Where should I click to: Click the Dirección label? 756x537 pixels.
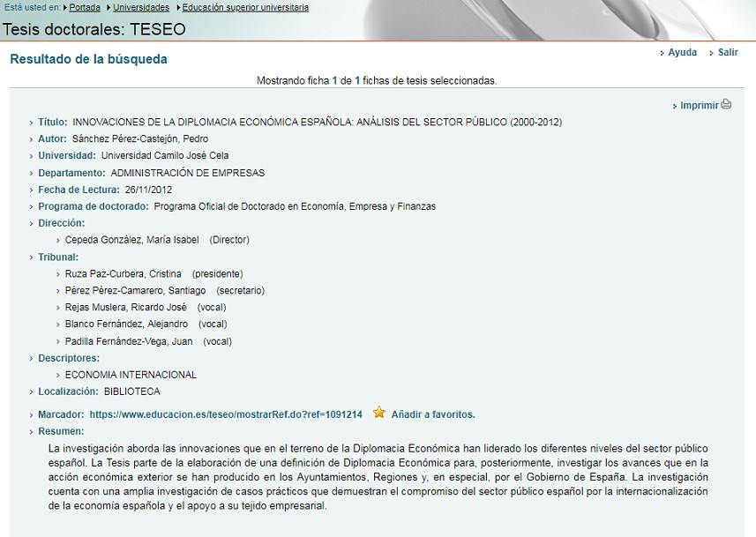62,223
